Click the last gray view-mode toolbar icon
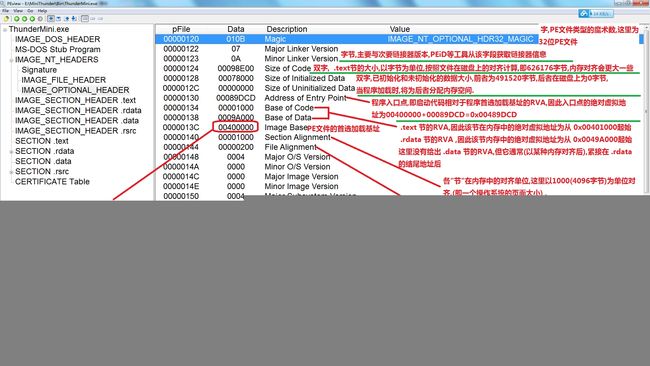 [x=100, y=19]
